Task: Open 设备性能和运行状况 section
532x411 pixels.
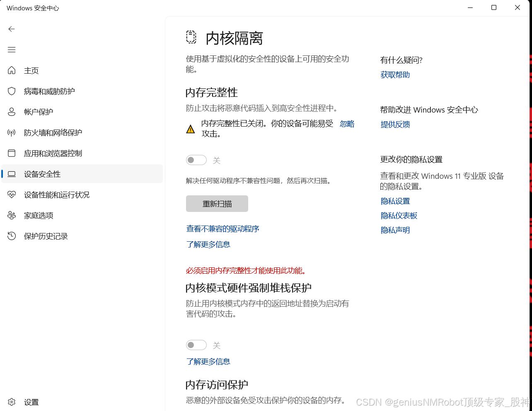Action: [82, 195]
